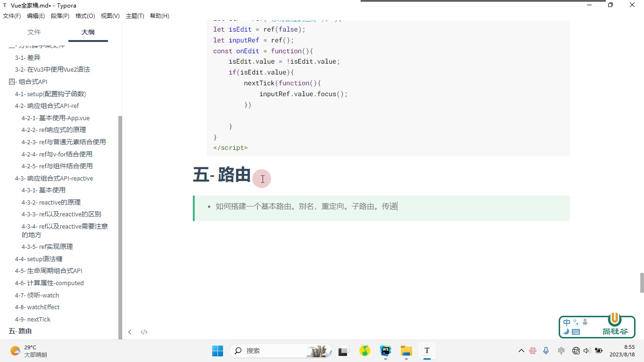Go to 4-4- setup语法糖
644x362 pixels.
(x=39, y=259)
